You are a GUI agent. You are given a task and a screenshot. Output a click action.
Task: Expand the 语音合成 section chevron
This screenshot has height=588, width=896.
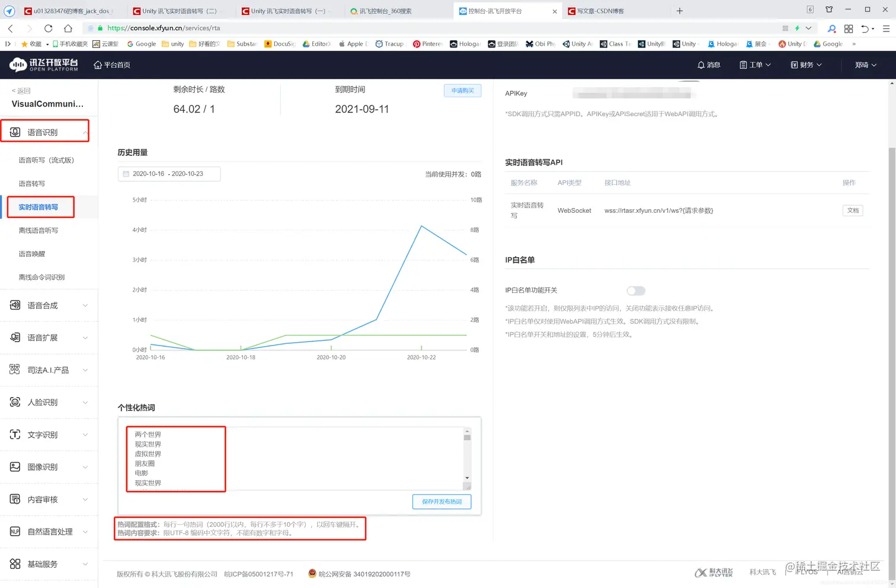(x=85, y=305)
